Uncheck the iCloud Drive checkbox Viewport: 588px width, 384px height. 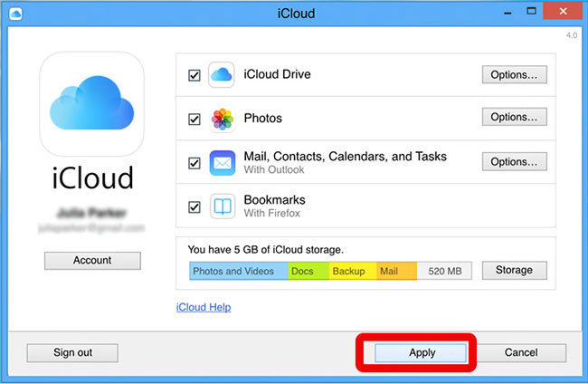pos(194,75)
